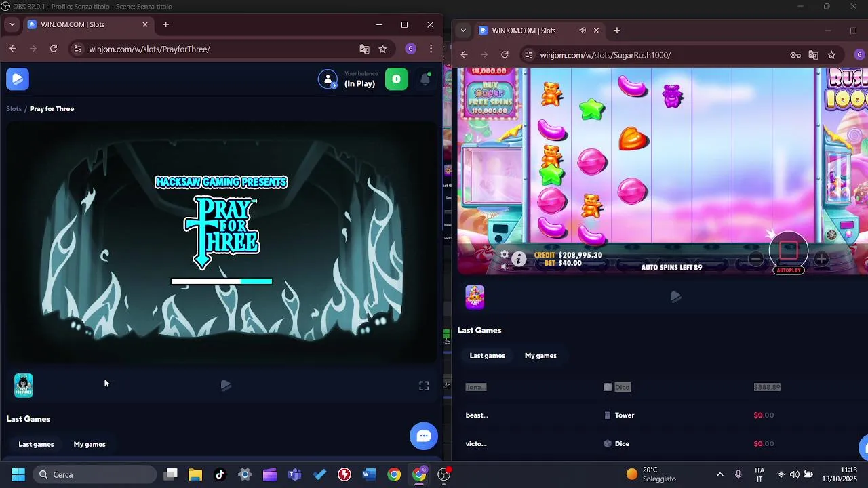
Task: Click the translate icon in right address bar
Action: click(x=814, y=55)
